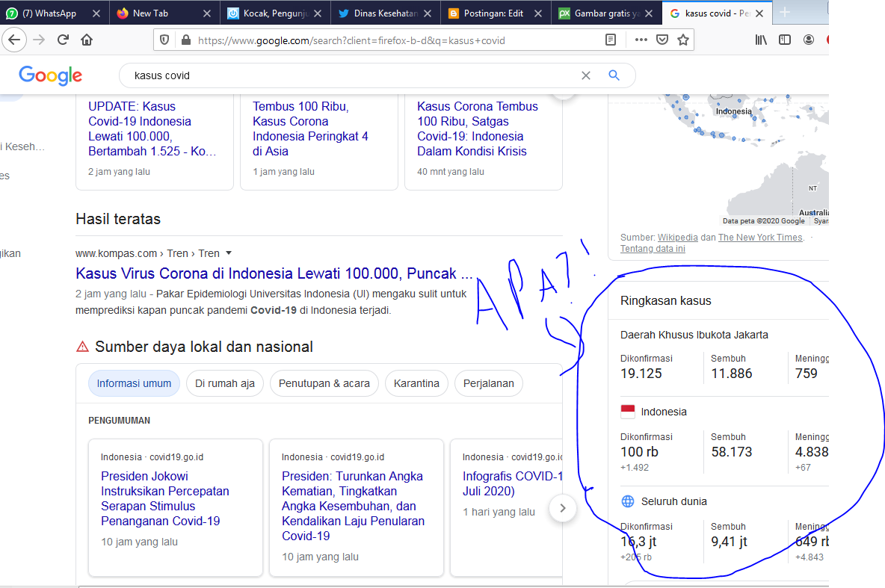The image size is (885, 588).
Task: Open Presiden Jokowi Instruksikan Percepatan announcement
Action: pyautogui.click(x=164, y=499)
